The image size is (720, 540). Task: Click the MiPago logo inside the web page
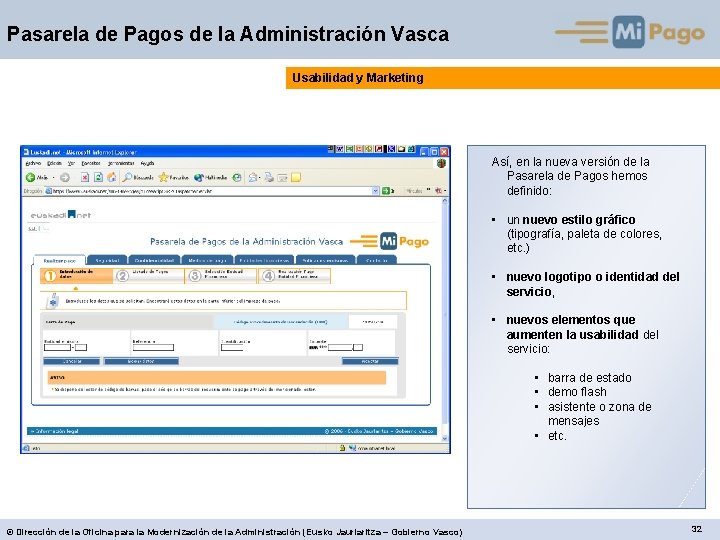(x=390, y=241)
